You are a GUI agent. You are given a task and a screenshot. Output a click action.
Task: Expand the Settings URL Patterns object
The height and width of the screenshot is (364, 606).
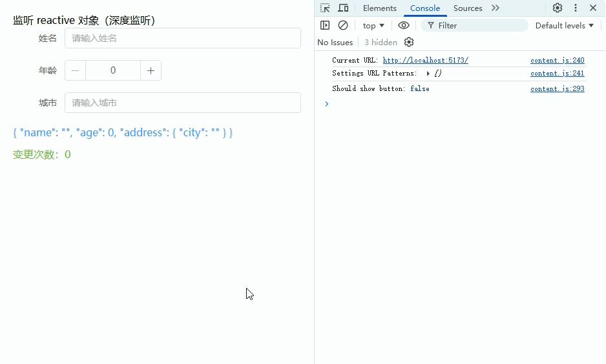(428, 74)
